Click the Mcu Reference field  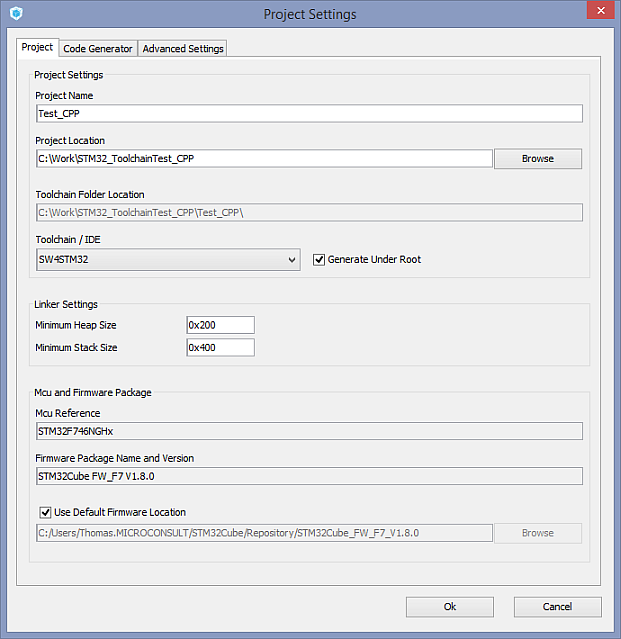coord(308,431)
